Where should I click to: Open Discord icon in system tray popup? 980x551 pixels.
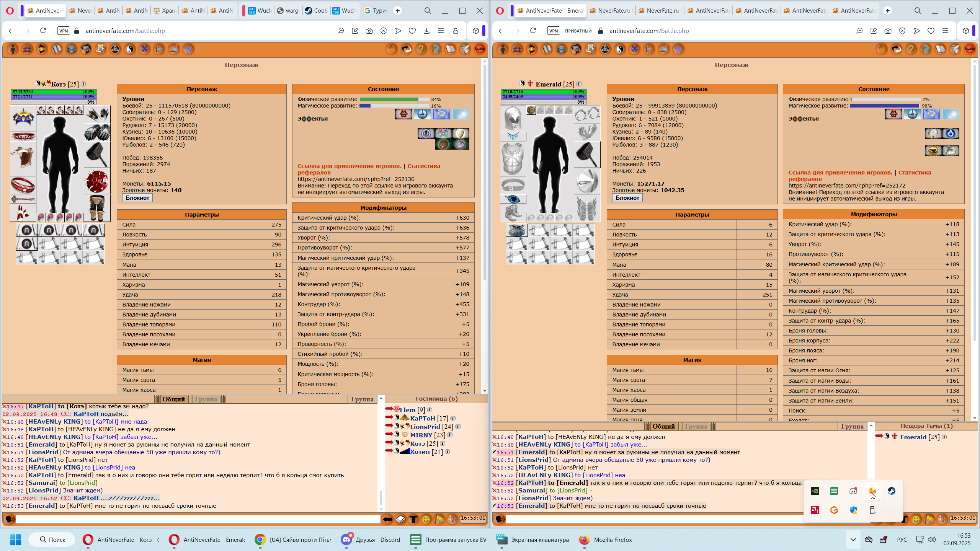(853, 491)
